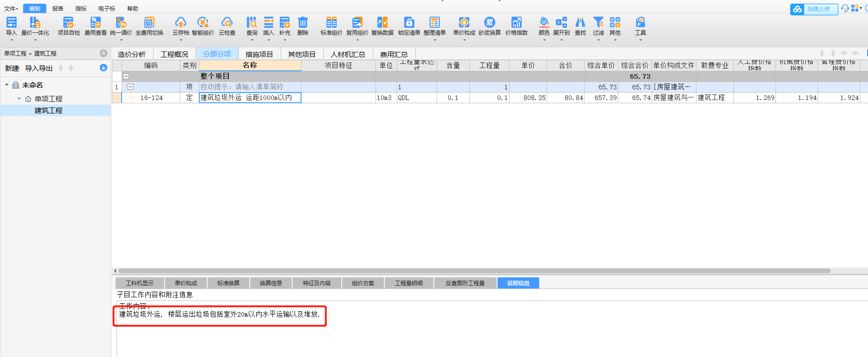Viewport: 868px width, 357px height.
Task: Click the 新建 button
Action: 12,68
